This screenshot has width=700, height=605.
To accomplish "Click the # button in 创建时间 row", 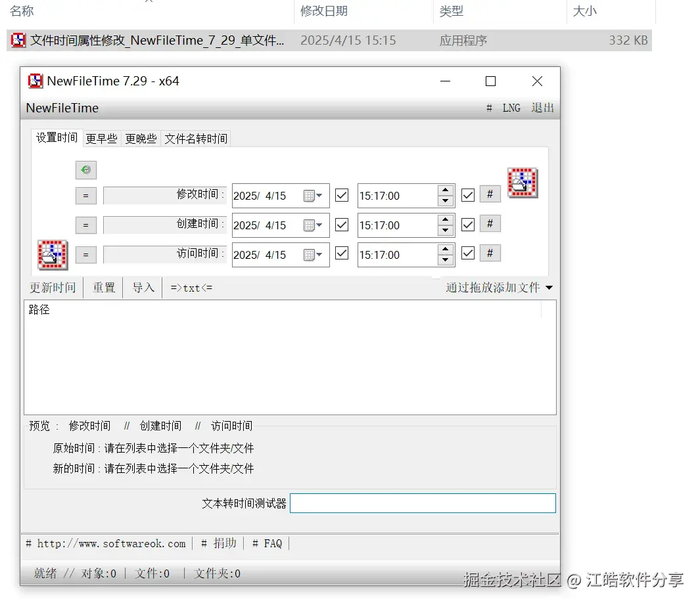I will pyautogui.click(x=490, y=223).
